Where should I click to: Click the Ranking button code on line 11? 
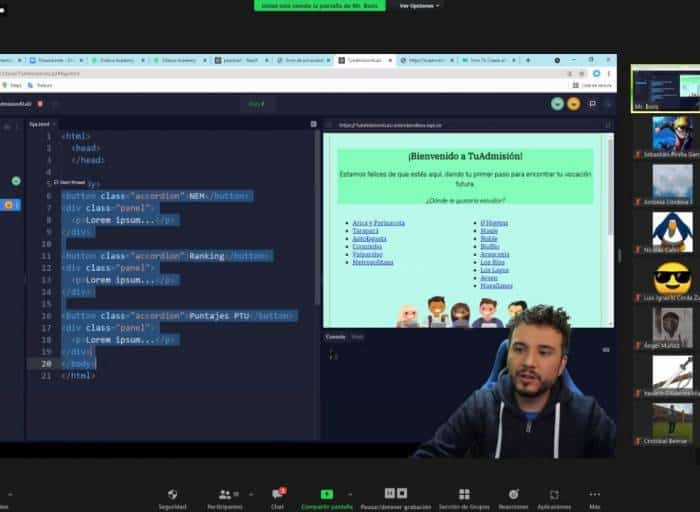167,256
